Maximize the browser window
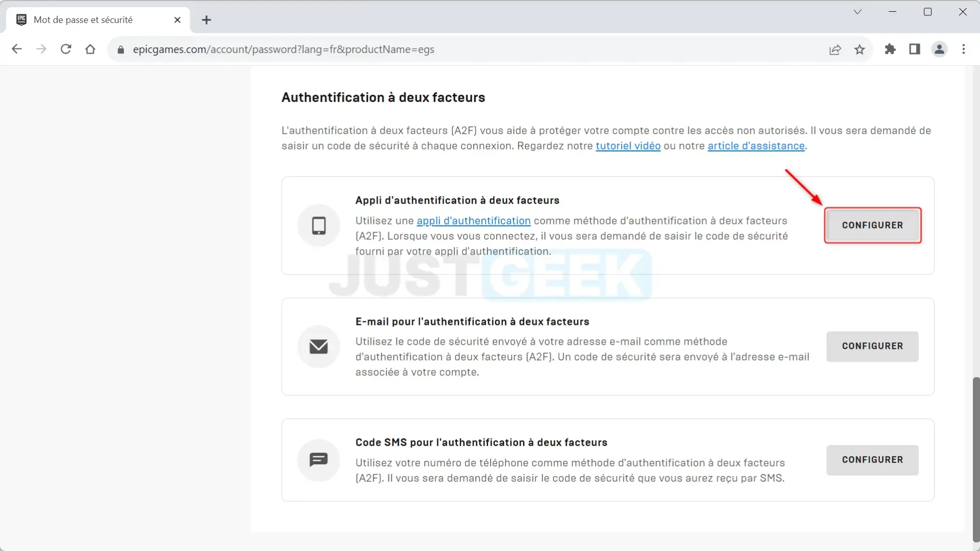 pos(927,12)
